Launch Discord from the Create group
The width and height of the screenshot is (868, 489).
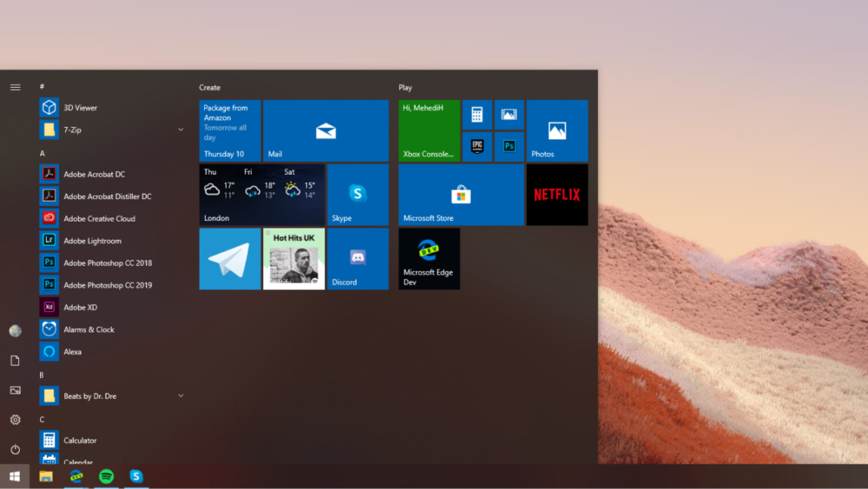[x=358, y=259]
